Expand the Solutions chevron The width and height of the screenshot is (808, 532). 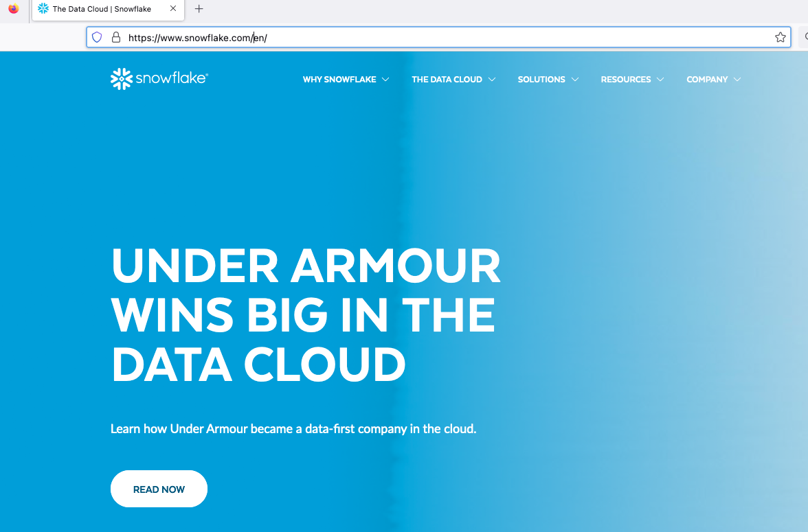[x=575, y=80]
